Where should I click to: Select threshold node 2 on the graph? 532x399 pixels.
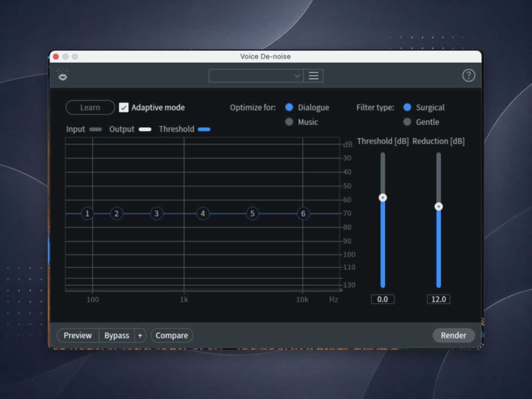(x=116, y=213)
